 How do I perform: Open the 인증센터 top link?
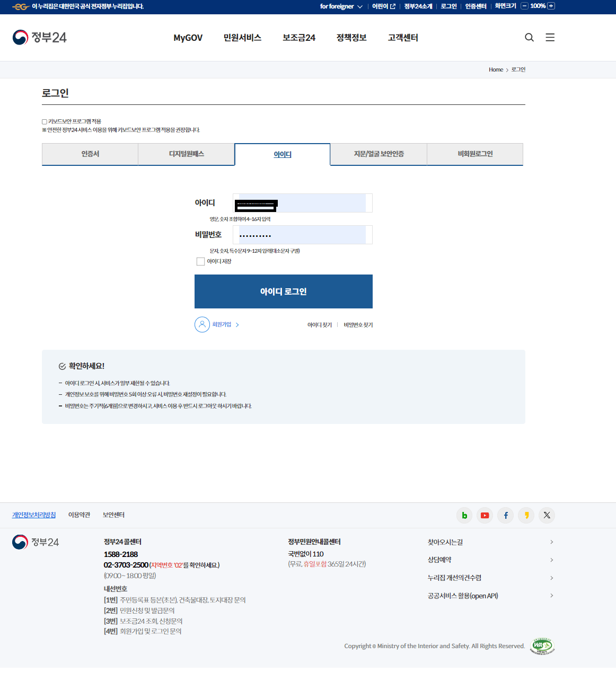click(476, 6)
